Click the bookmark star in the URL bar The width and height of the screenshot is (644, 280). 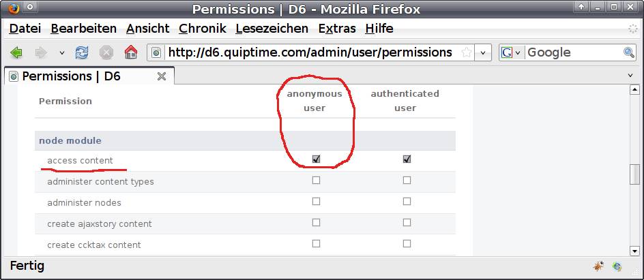(467, 52)
